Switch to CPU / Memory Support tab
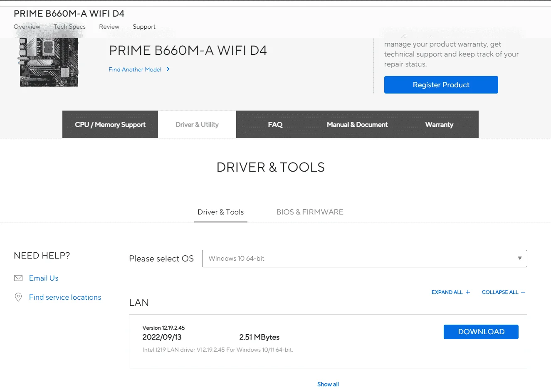The height and width of the screenshot is (392, 551). point(110,124)
